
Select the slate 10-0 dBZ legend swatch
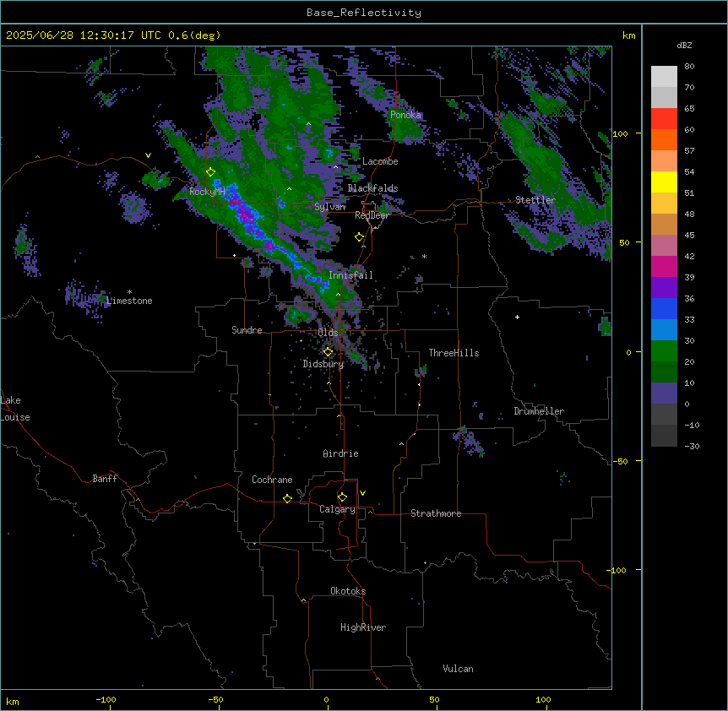(664, 393)
